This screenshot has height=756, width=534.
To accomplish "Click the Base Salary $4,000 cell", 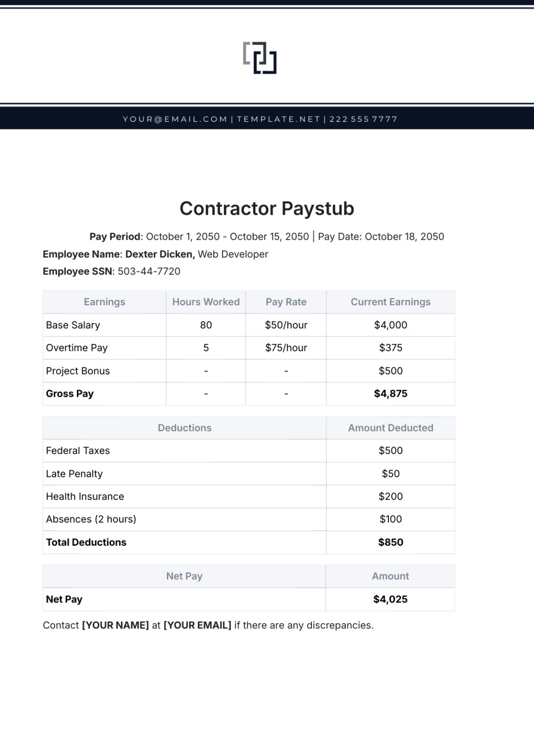I will [x=391, y=325].
